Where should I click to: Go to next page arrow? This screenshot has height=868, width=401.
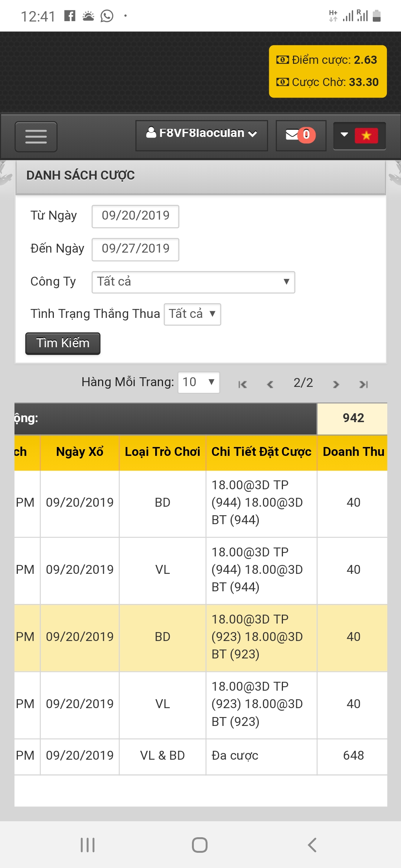coord(336,384)
